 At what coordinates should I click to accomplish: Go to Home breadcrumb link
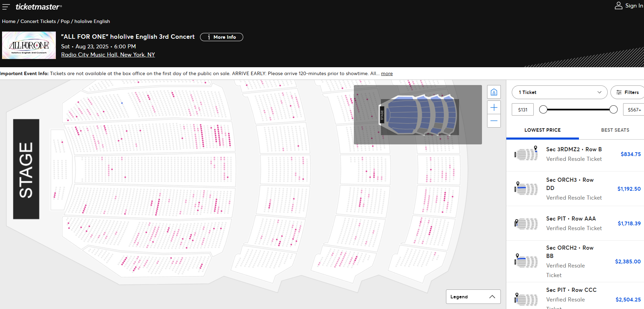9,21
